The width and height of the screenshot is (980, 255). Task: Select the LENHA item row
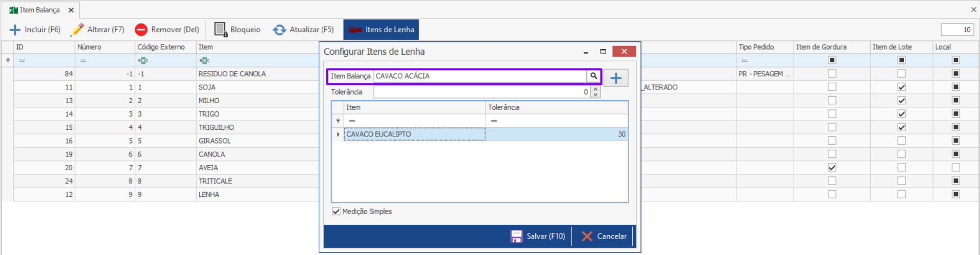click(x=209, y=194)
